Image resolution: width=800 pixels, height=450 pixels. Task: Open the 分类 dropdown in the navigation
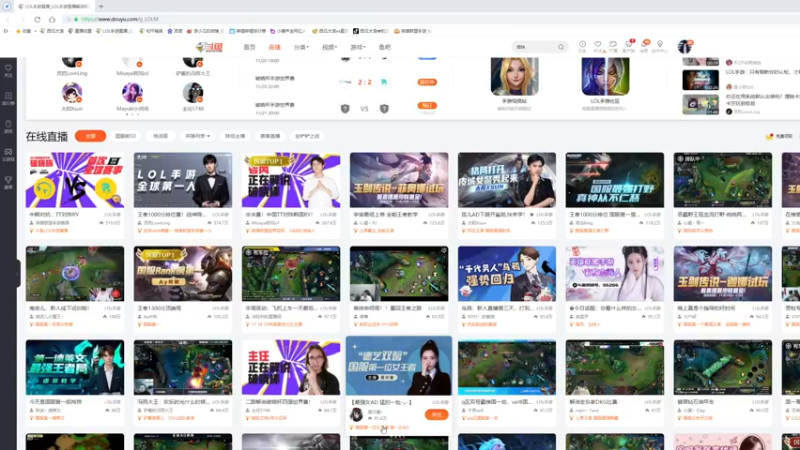(301, 47)
